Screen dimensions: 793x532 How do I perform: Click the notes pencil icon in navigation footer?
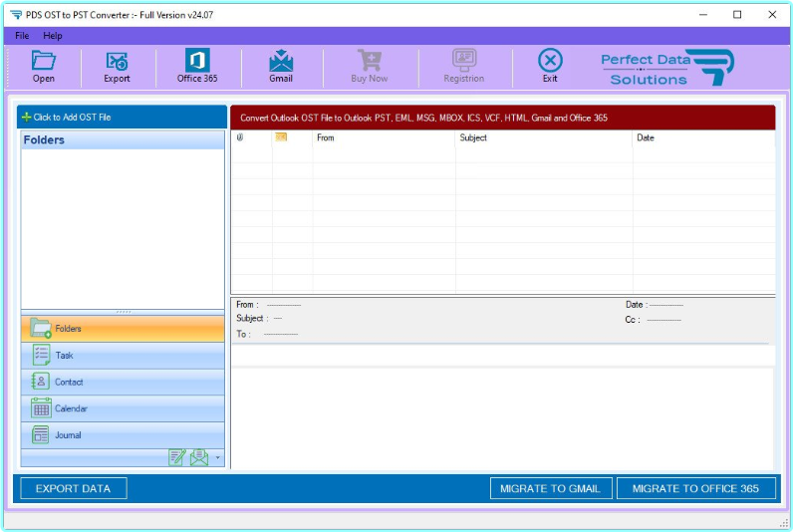click(177, 457)
